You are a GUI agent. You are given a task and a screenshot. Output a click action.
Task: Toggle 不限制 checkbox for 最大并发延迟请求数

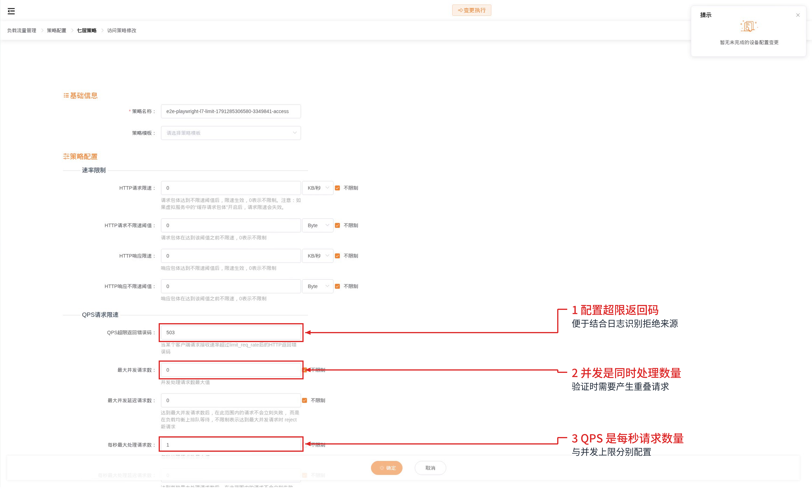[x=304, y=400]
